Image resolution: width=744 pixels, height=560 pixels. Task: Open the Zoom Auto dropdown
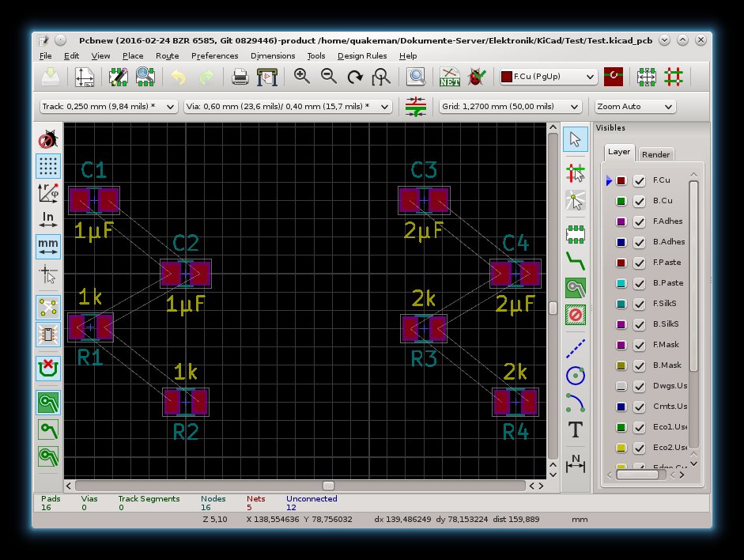point(636,106)
